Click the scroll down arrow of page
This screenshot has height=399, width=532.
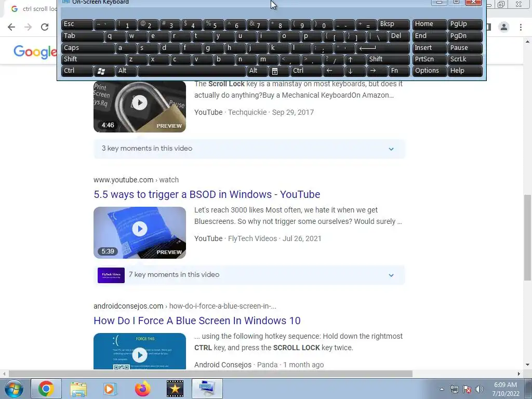point(527,365)
